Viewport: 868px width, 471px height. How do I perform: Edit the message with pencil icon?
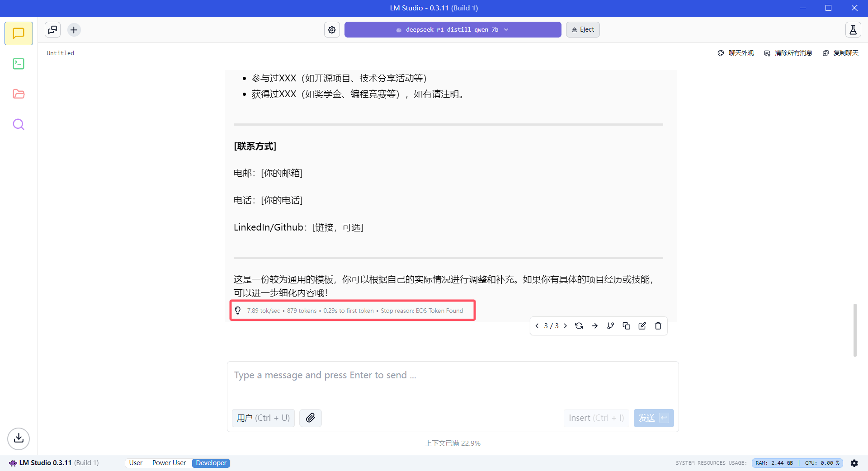[642, 326]
